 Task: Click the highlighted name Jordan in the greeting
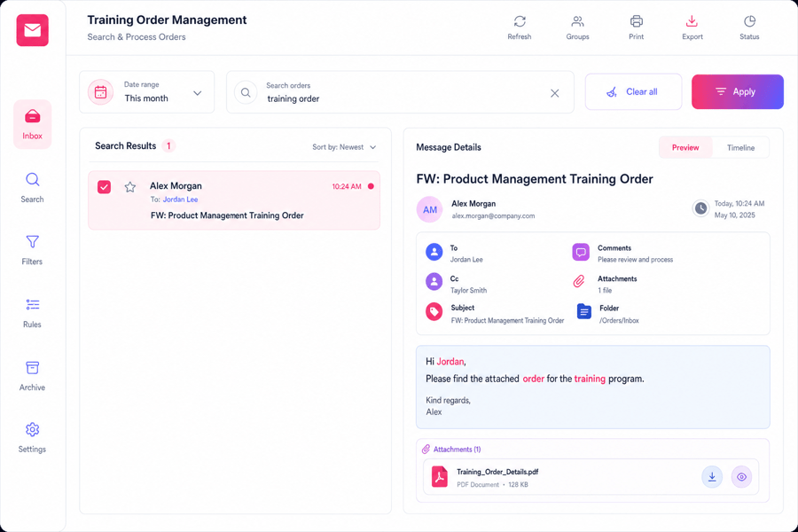point(450,362)
